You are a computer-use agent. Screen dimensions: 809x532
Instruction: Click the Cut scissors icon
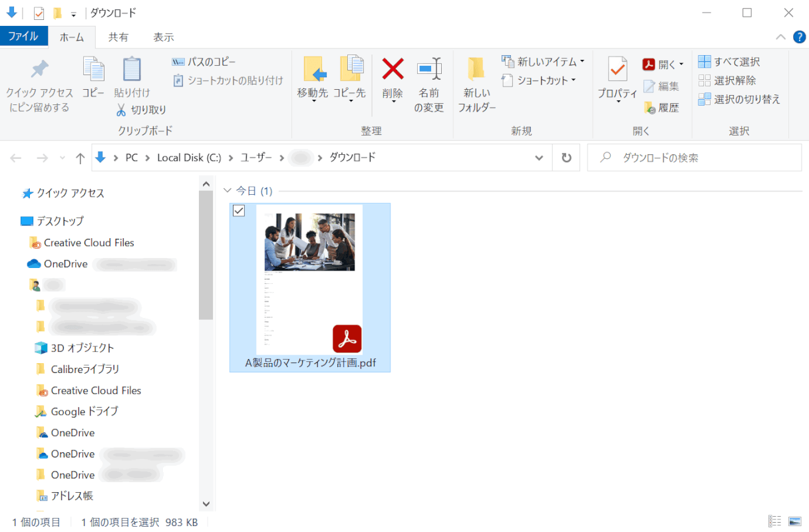121,110
